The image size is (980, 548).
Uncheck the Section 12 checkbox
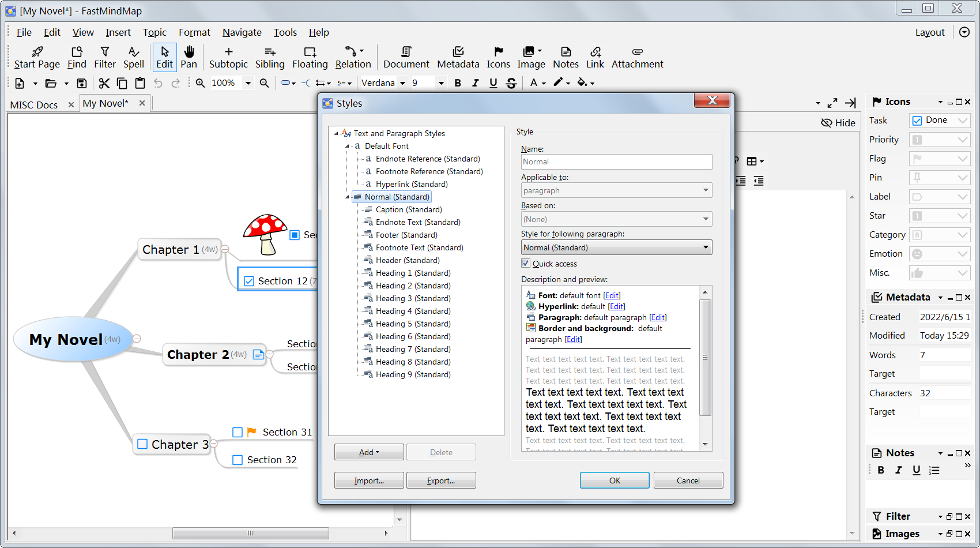(x=249, y=281)
